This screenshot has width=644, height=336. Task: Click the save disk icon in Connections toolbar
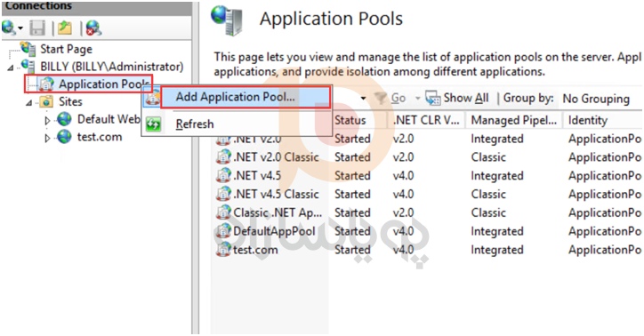pos(37,28)
